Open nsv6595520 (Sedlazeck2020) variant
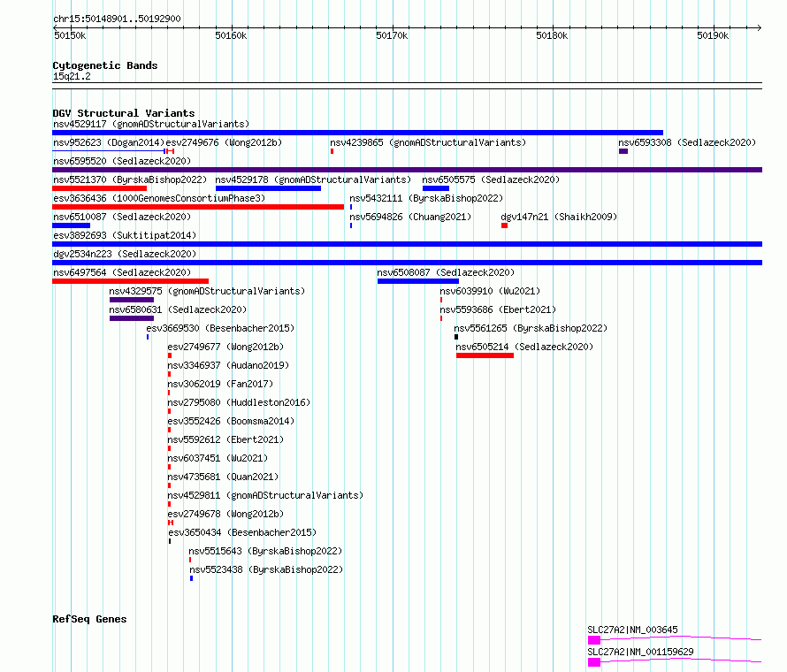The width and height of the screenshot is (787, 672). 122,161
